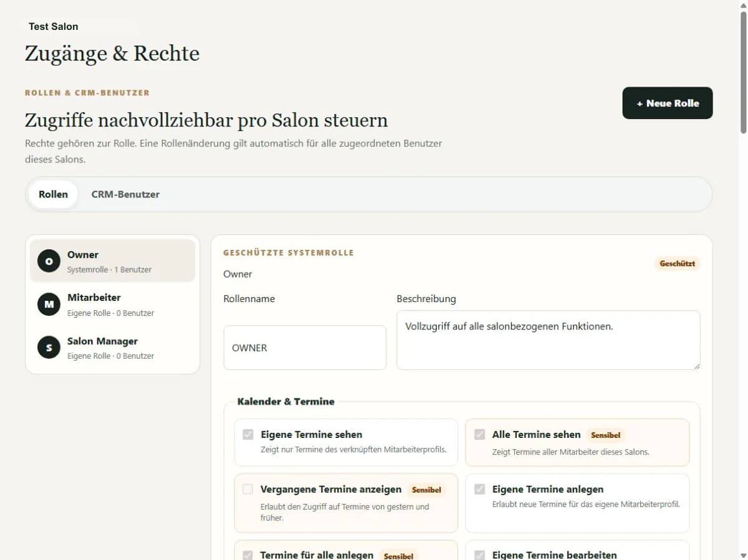
Task: Select the Mitarbeiter role in the list
Action: click(113, 304)
